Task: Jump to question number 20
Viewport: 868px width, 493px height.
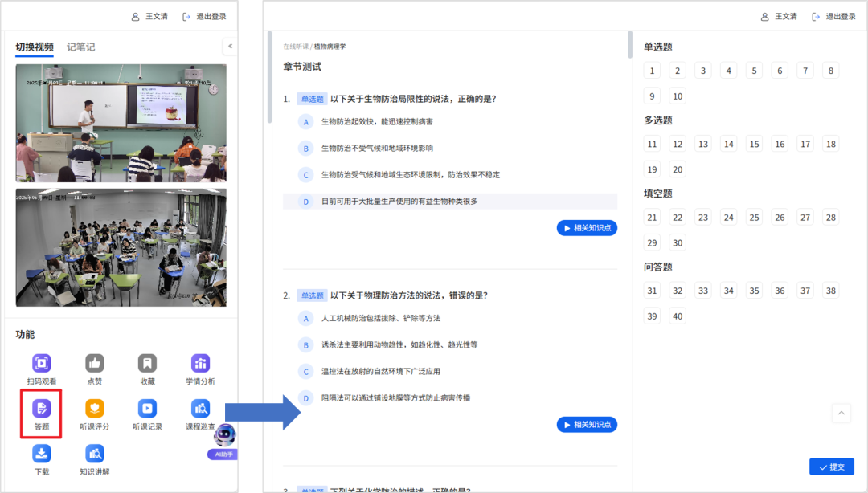Action: click(x=678, y=169)
